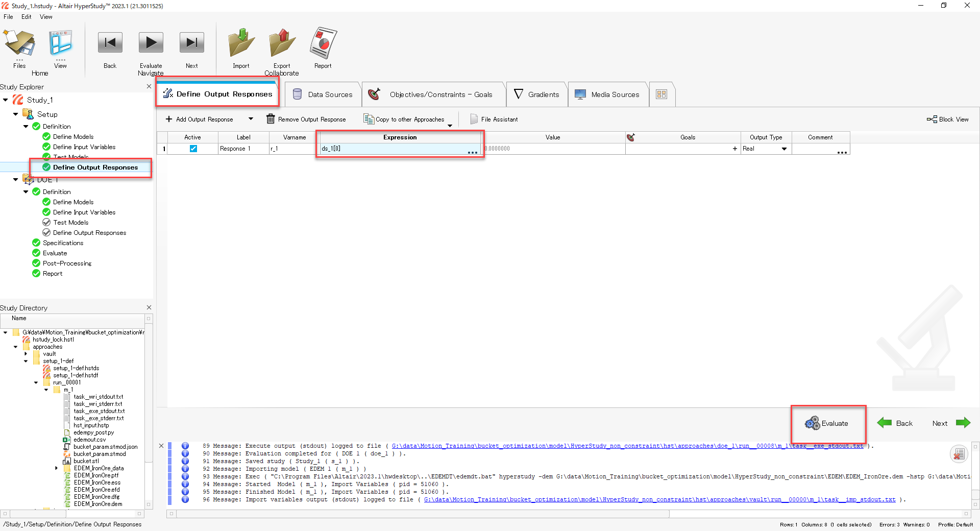Open the Edit menu
This screenshot has height=531, width=980.
point(27,17)
